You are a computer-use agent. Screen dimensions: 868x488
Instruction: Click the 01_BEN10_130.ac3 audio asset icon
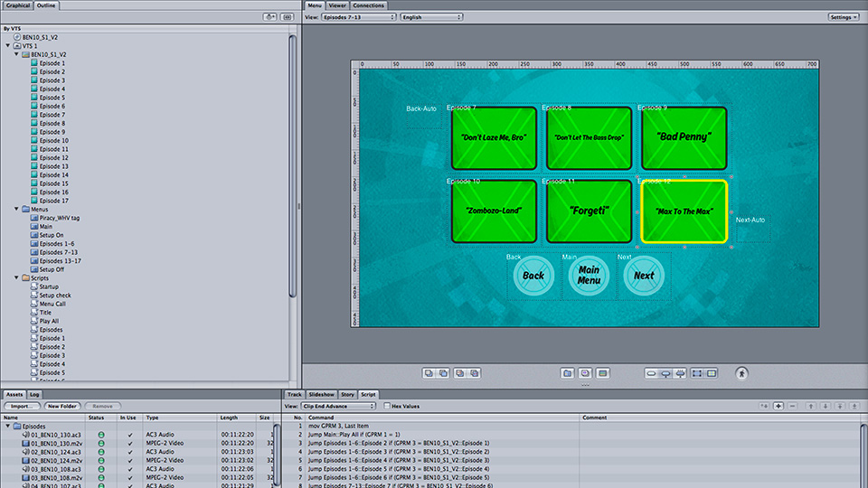pos(25,435)
